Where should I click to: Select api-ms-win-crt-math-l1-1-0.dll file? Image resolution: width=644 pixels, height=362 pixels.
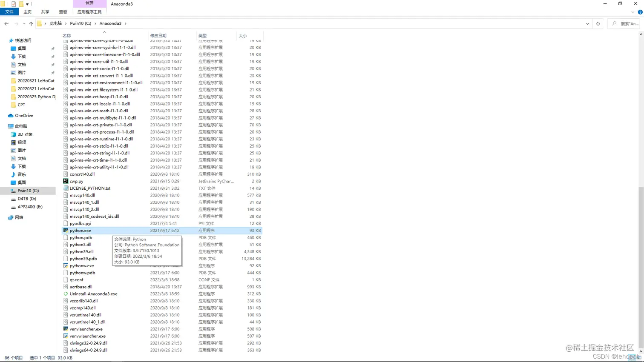(x=99, y=111)
